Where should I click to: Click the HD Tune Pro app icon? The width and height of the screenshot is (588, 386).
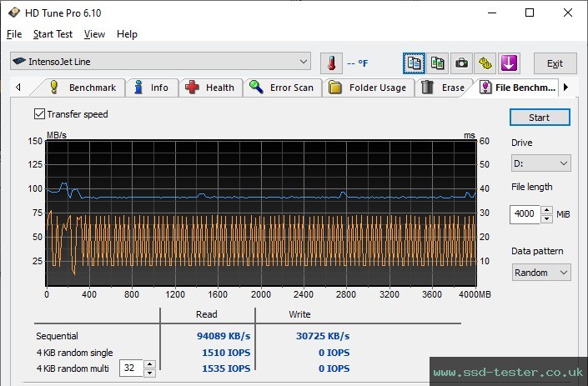pos(14,13)
